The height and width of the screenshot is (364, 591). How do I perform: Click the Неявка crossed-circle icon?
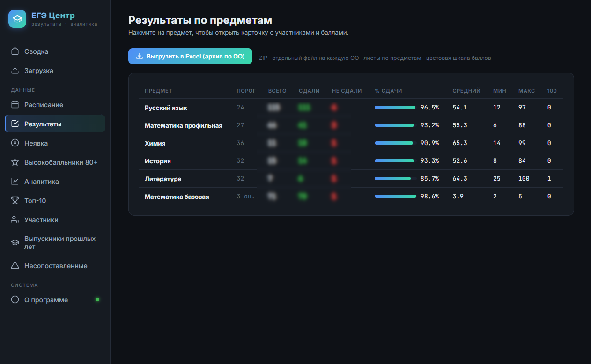[15, 143]
